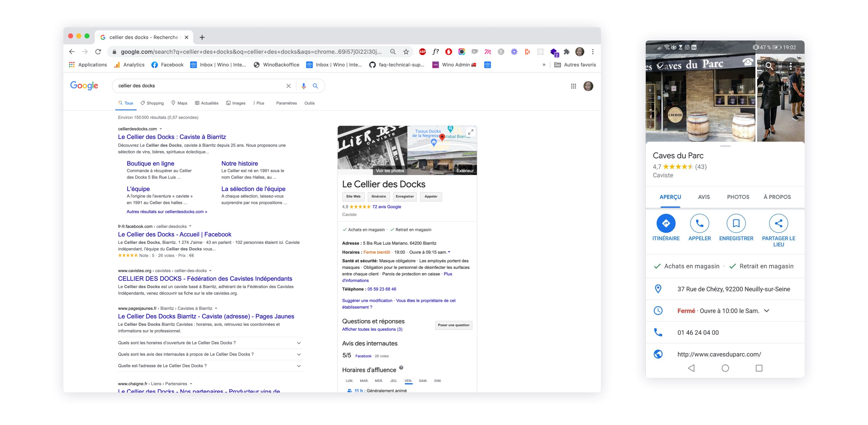Select SAM. in Horaires d'affluence days
The image size is (868, 425).
[423, 381]
